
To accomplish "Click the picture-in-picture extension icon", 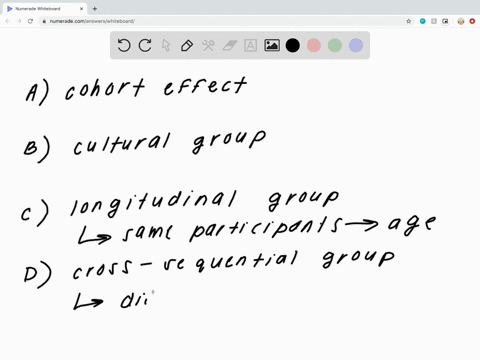I will click(x=445, y=21).
